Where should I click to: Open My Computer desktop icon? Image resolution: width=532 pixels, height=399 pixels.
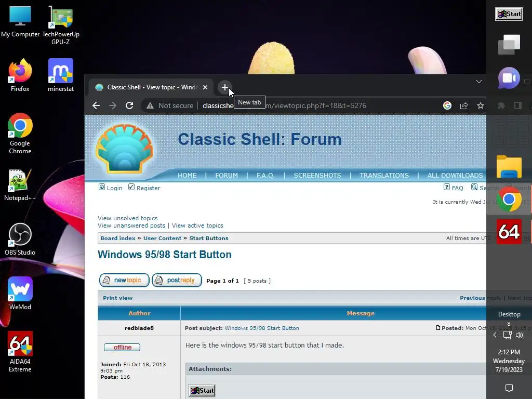20,22
